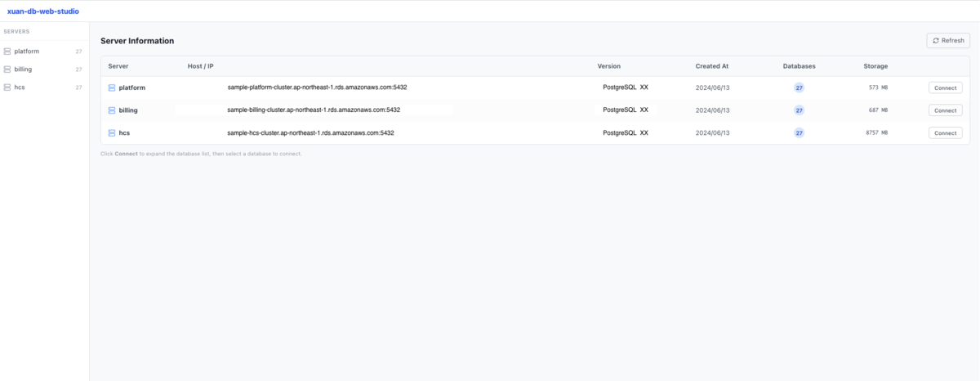This screenshot has width=980, height=381.
Task: Click the platform row created date 2024/06/13
Action: [713, 87]
